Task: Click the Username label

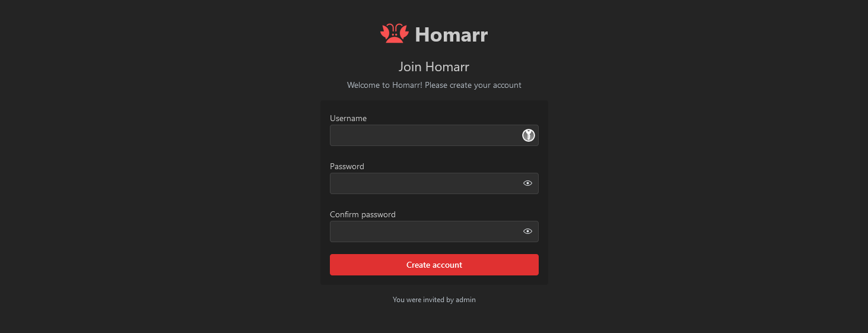Action: point(348,118)
